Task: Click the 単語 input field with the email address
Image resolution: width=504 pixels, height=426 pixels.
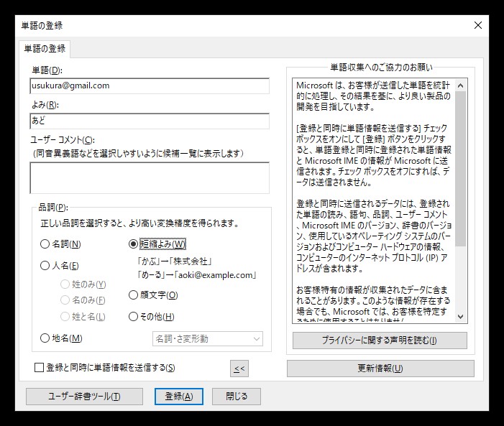Action: (x=150, y=85)
